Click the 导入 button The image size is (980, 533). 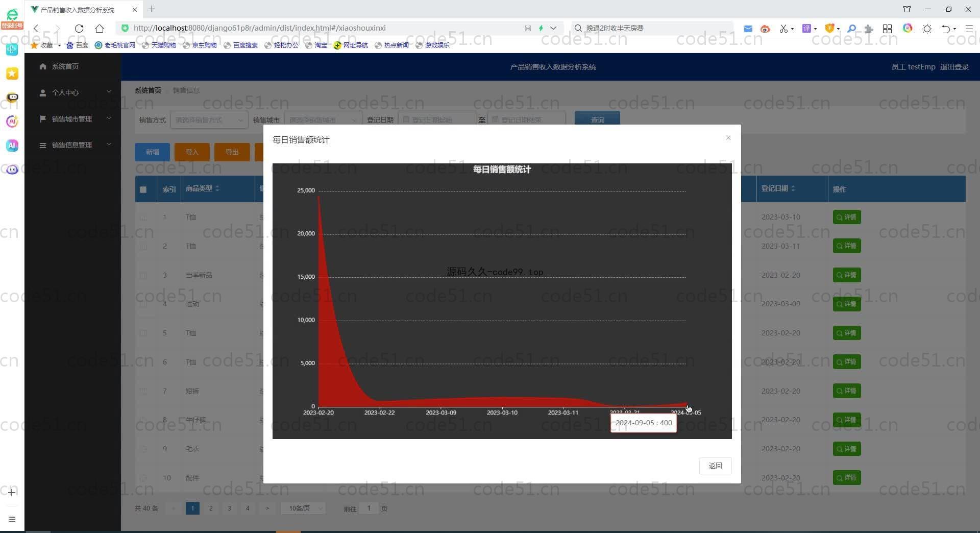(192, 152)
